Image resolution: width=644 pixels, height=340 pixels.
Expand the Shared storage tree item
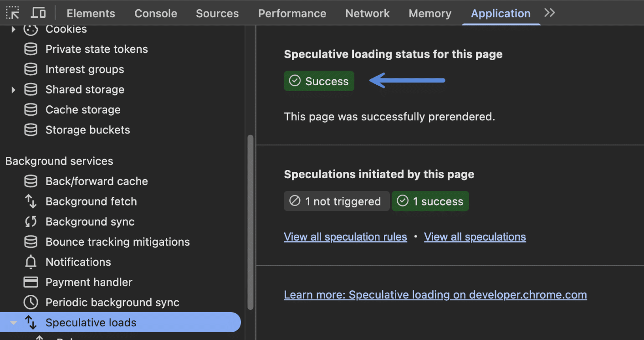pyautogui.click(x=13, y=89)
